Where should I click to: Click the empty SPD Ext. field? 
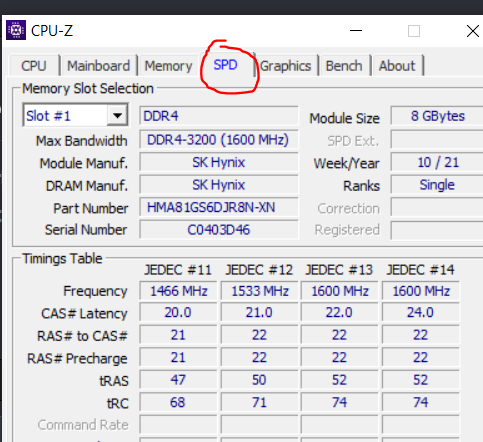437,140
